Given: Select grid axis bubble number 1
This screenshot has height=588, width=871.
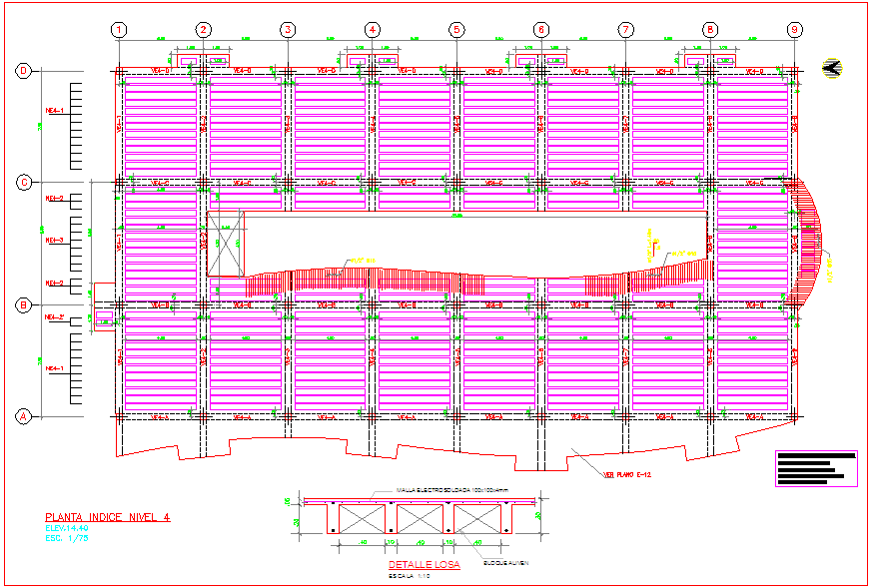Looking at the screenshot, I should [x=119, y=30].
